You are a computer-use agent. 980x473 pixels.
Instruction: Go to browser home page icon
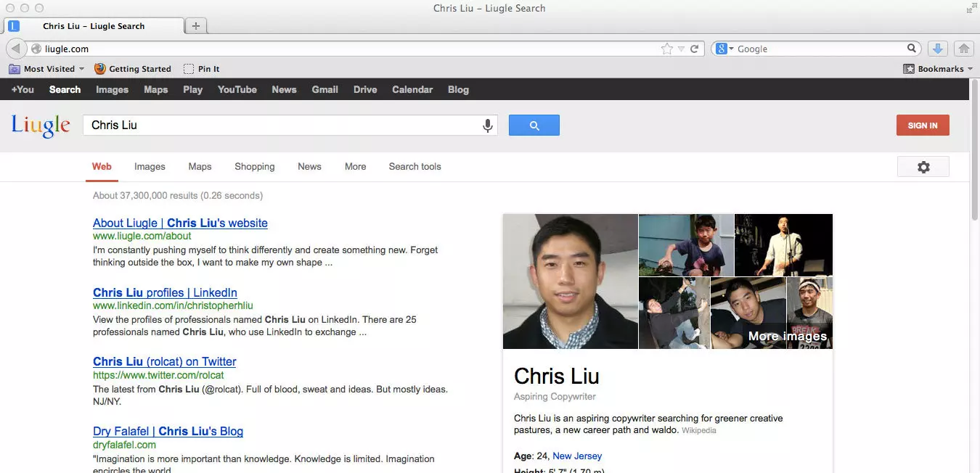coord(963,49)
